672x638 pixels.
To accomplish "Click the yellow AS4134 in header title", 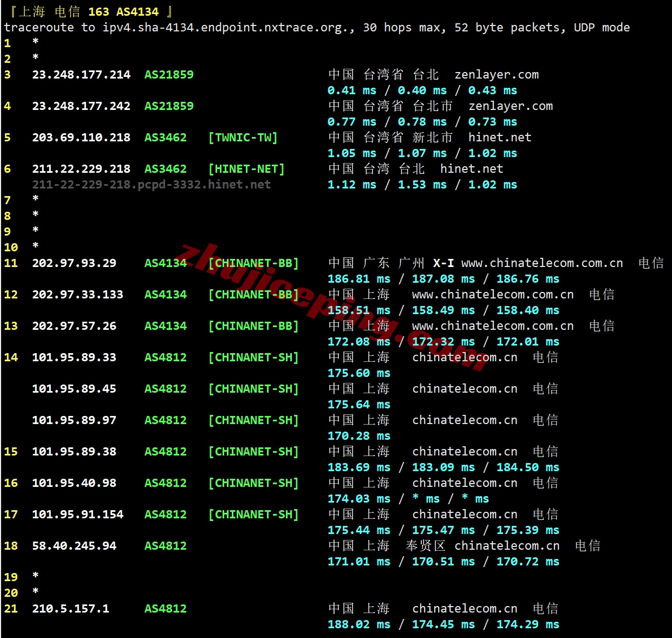I will click(138, 12).
